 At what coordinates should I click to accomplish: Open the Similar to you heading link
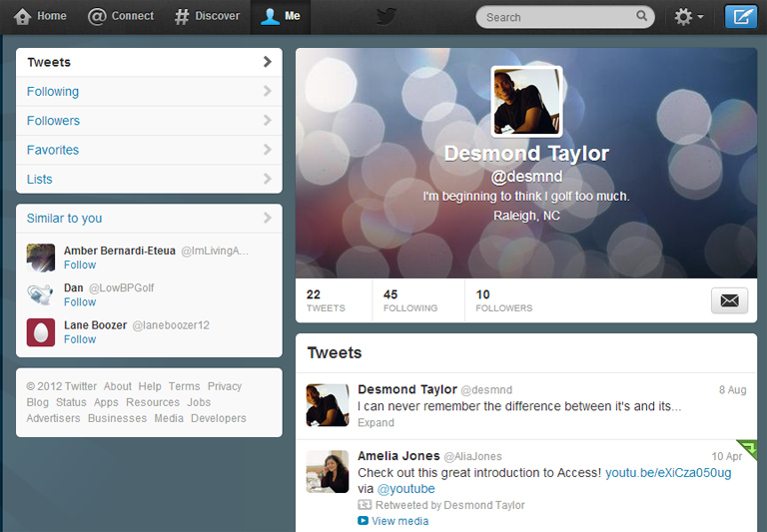64,218
